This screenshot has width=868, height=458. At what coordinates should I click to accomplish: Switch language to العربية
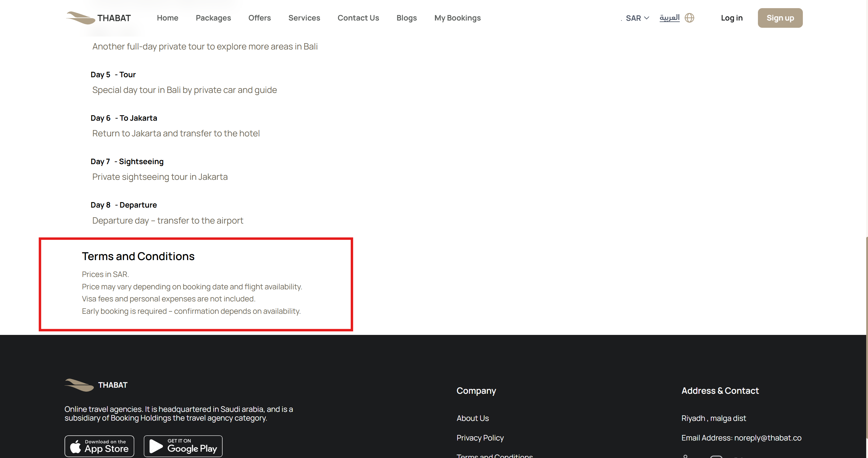669,17
